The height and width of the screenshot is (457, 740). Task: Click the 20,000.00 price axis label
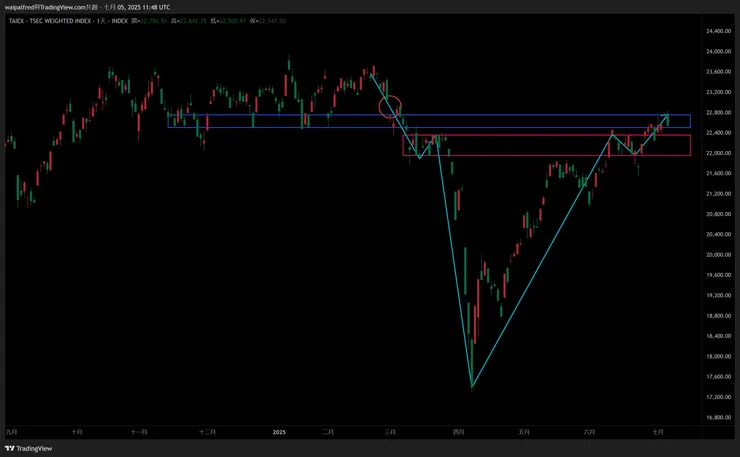(718, 254)
